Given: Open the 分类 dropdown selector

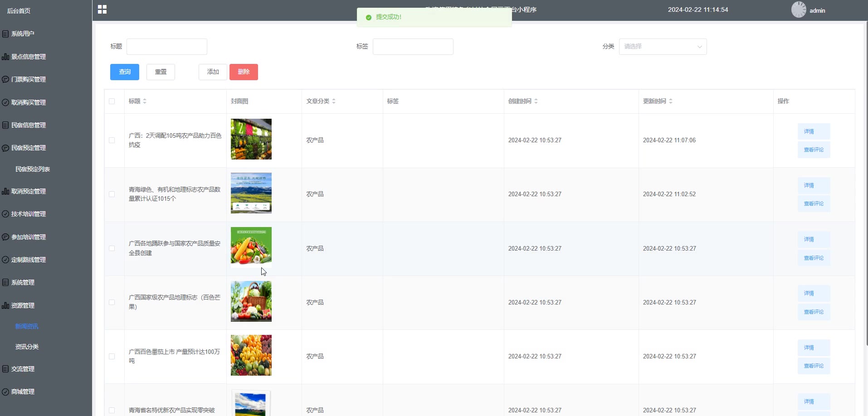Looking at the screenshot, I should [x=663, y=47].
